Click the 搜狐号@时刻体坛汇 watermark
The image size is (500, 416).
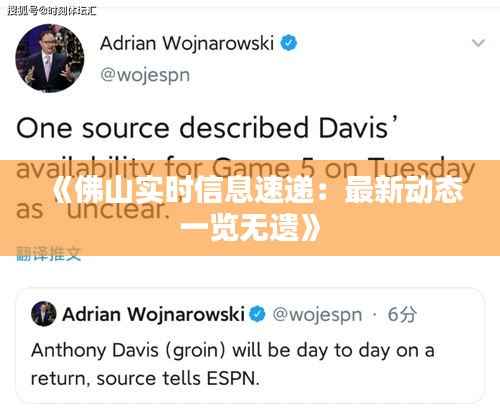coord(52,11)
